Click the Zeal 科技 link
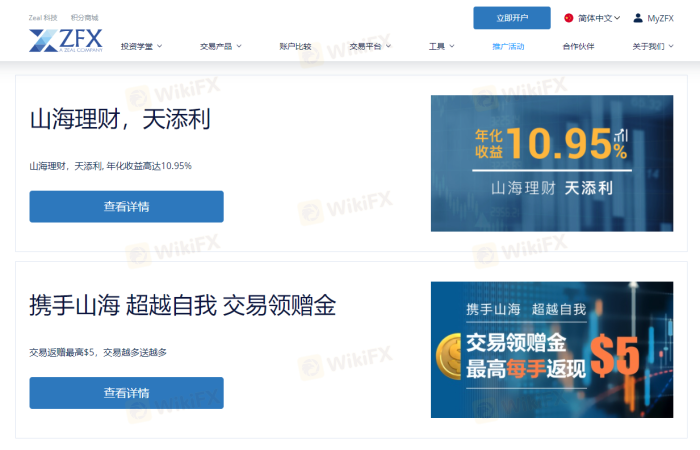The width and height of the screenshot is (700, 450). click(43, 18)
